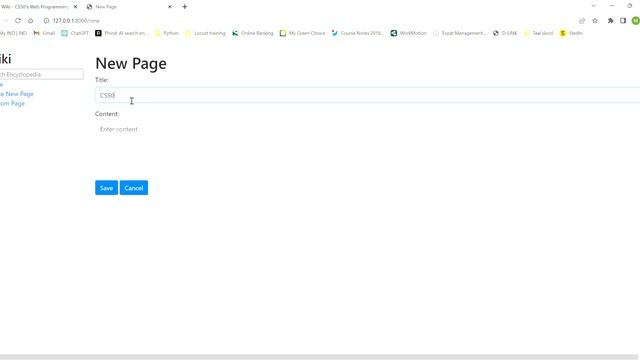The image size is (640, 360).
Task: Click the Content text area
Action: (367, 147)
